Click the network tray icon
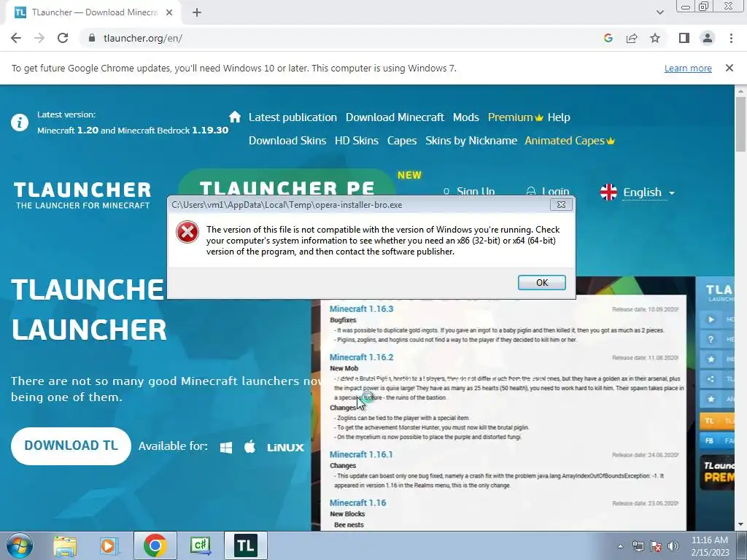This screenshot has height=560, width=747. (638, 546)
